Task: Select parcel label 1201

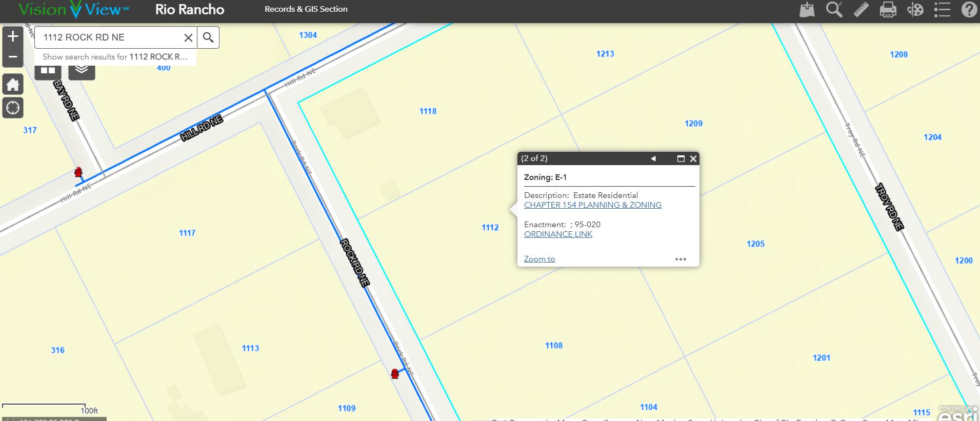Action: [822, 358]
